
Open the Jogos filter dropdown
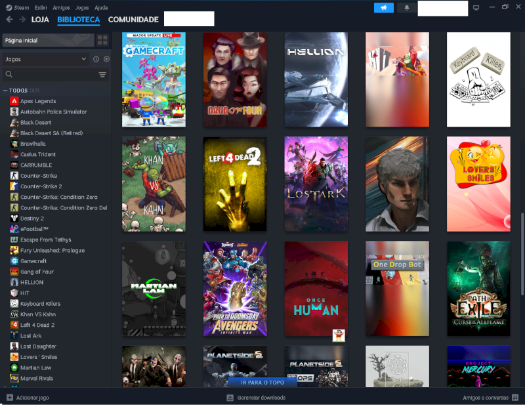coord(46,59)
